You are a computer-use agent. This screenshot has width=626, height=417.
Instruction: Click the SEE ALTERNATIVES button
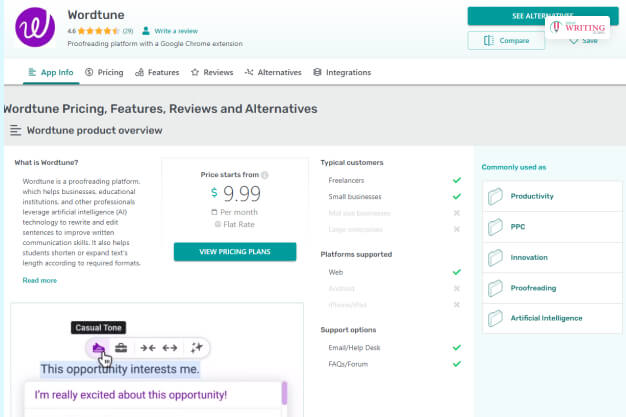543,16
